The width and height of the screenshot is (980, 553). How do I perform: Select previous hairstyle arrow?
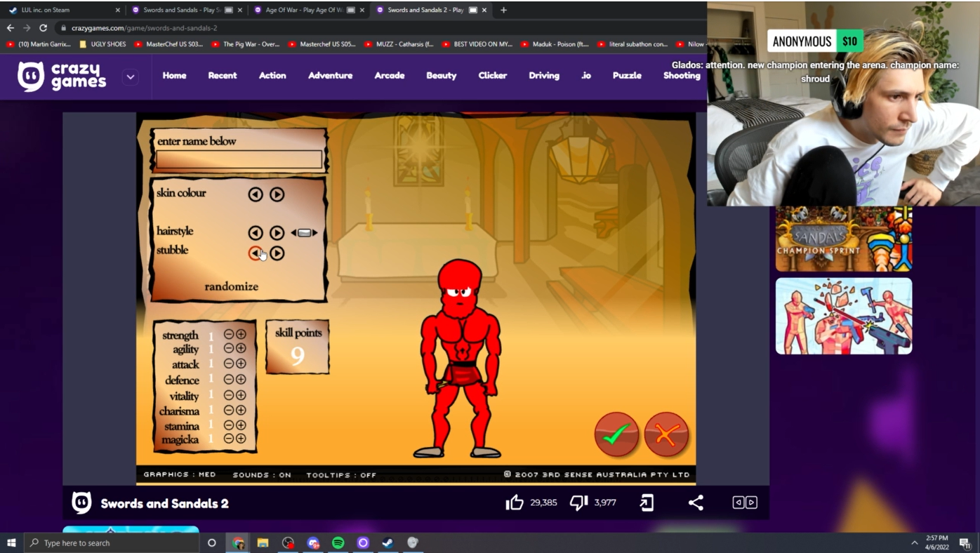(256, 233)
